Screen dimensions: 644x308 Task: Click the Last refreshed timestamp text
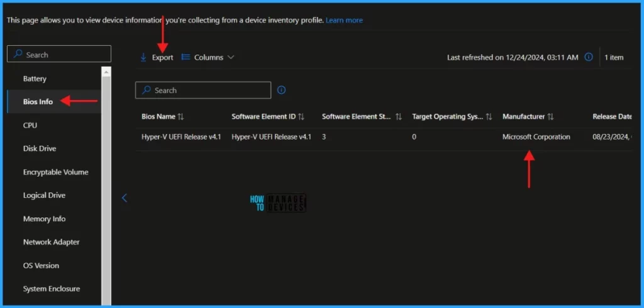[513, 57]
